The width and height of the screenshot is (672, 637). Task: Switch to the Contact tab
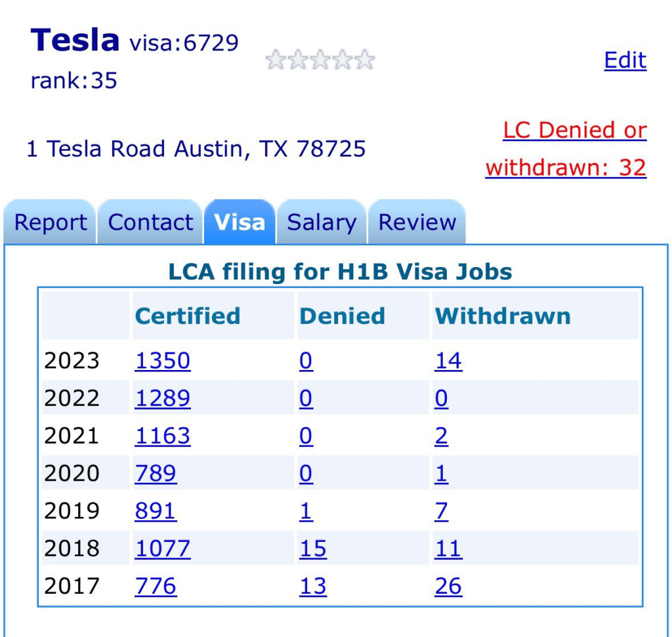[x=151, y=222]
